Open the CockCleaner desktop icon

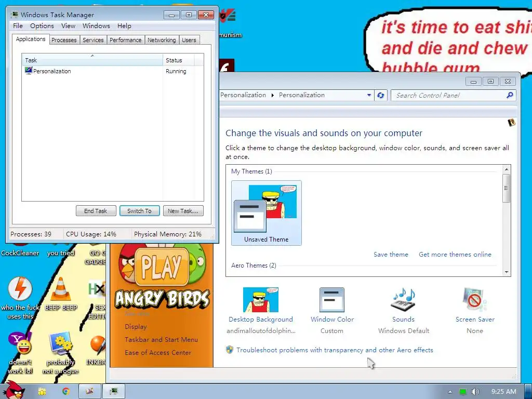pos(20,249)
